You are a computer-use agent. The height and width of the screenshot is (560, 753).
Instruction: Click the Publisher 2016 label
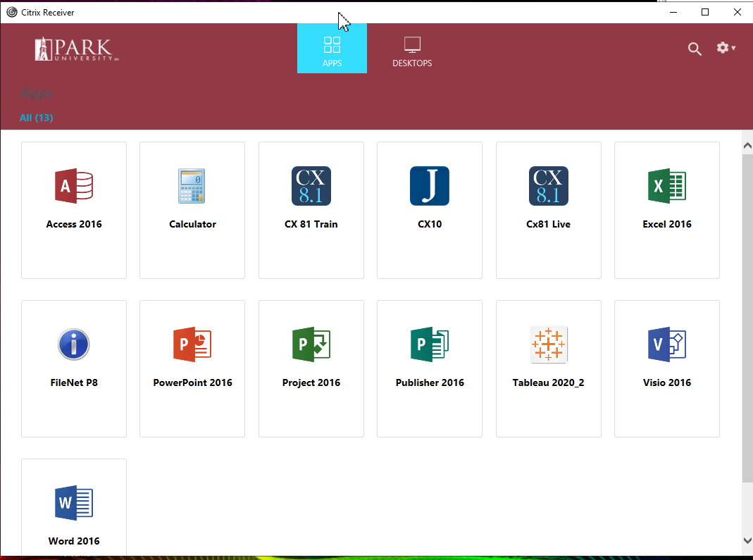pos(430,382)
